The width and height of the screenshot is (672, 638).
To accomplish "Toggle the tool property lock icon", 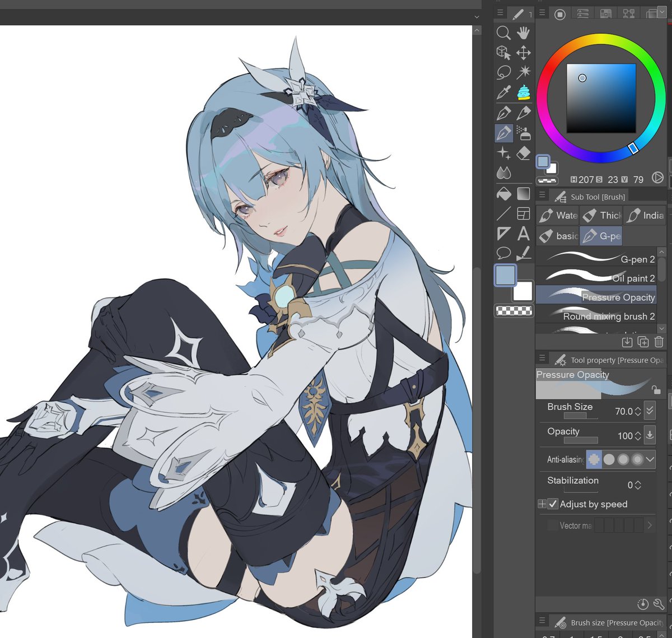I will [656, 389].
